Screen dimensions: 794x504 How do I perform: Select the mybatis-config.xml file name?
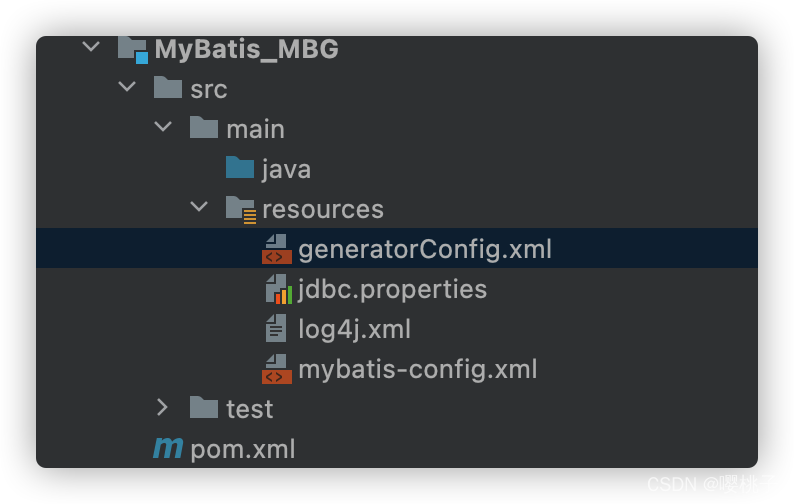[417, 369]
